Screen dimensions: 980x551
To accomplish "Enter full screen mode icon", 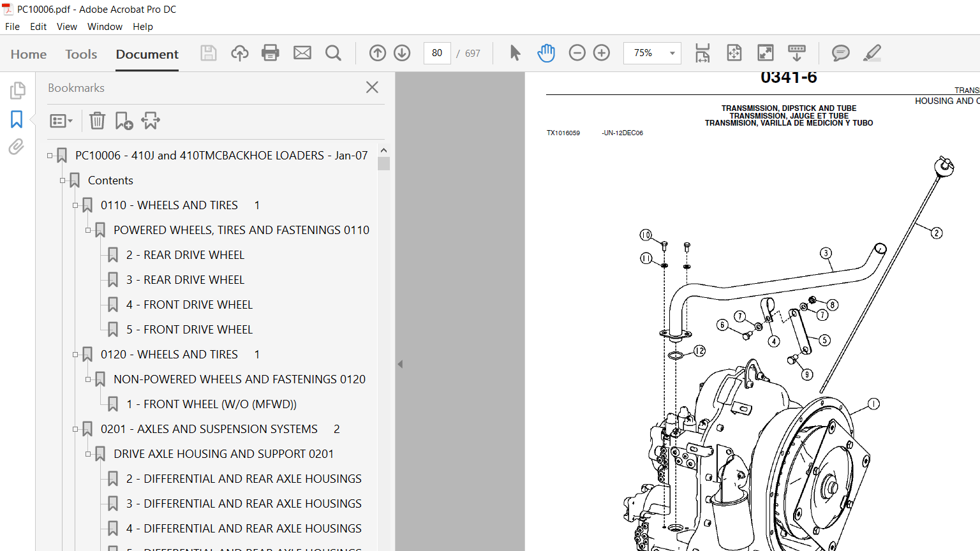I will tap(765, 53).
